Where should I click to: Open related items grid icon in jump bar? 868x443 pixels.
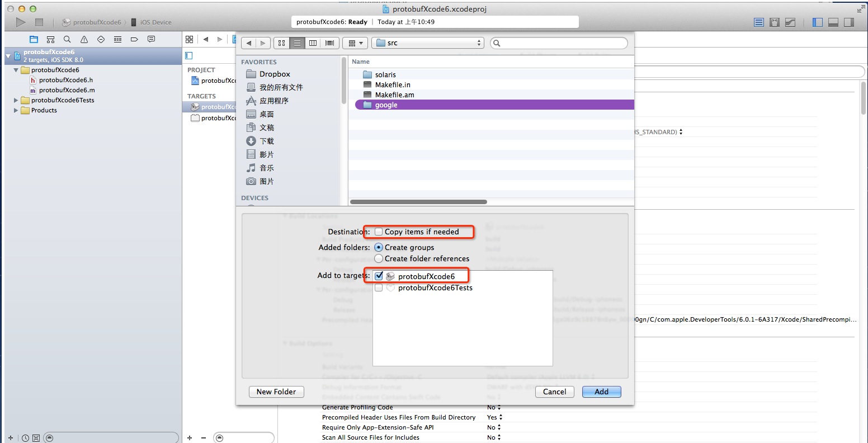click(x=189, y=39)
